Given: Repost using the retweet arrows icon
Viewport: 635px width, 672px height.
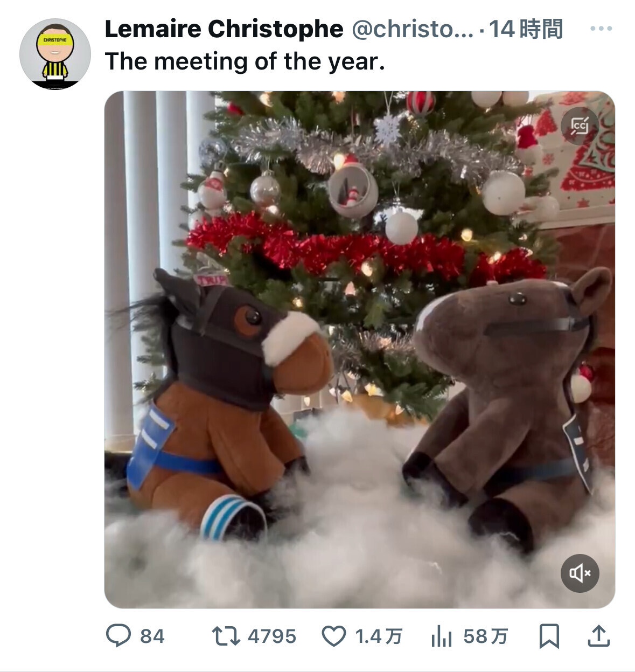Looking at the screenshot, I should point(226,636).
